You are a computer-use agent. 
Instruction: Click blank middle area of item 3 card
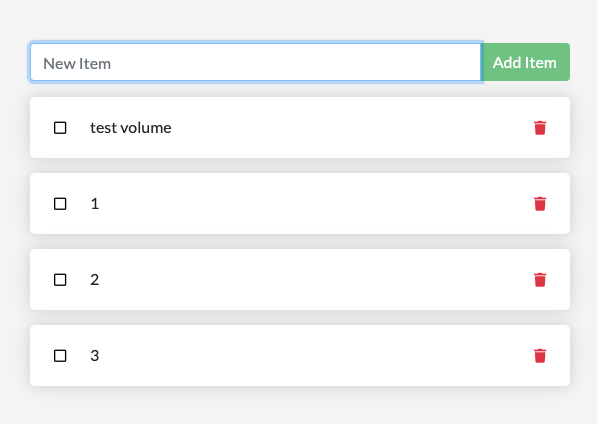pyautogui.click(x=305, y=355)
